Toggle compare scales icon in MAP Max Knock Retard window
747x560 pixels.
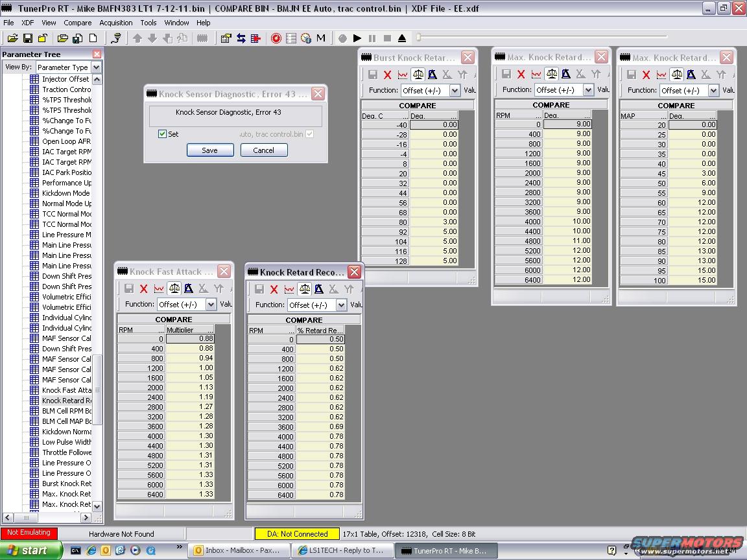point(676,75)
